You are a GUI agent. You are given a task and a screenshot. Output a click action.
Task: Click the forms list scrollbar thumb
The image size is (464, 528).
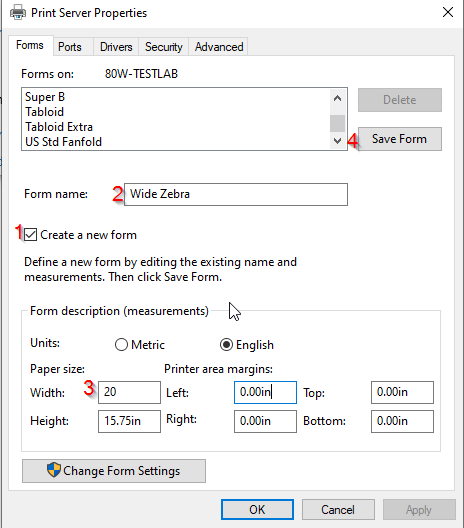coord(337,123)
